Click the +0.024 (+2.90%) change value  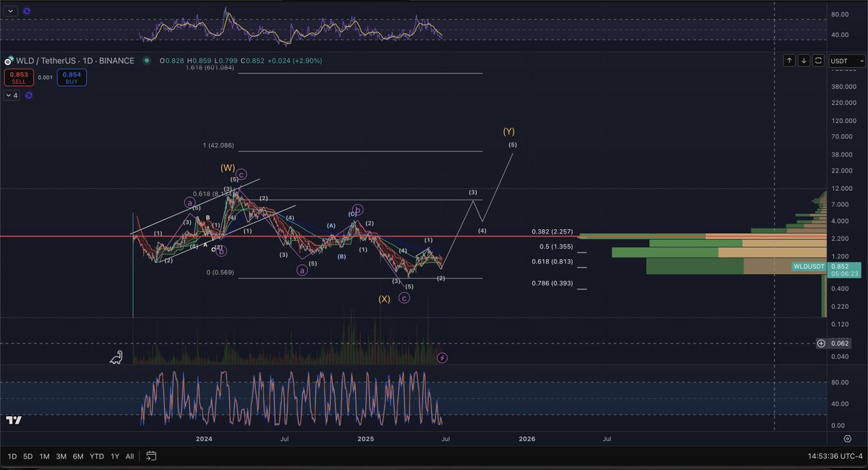[295, 61]
